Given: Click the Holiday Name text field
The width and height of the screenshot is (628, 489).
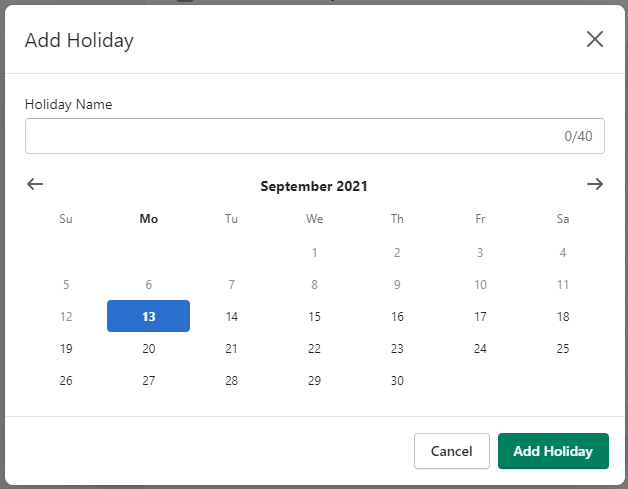Looking at the screenshot, I should point(290,136).
